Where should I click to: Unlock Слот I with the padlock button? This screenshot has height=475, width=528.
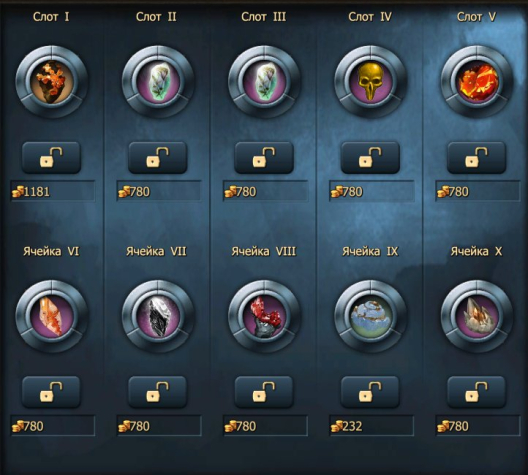click(52, 158)
